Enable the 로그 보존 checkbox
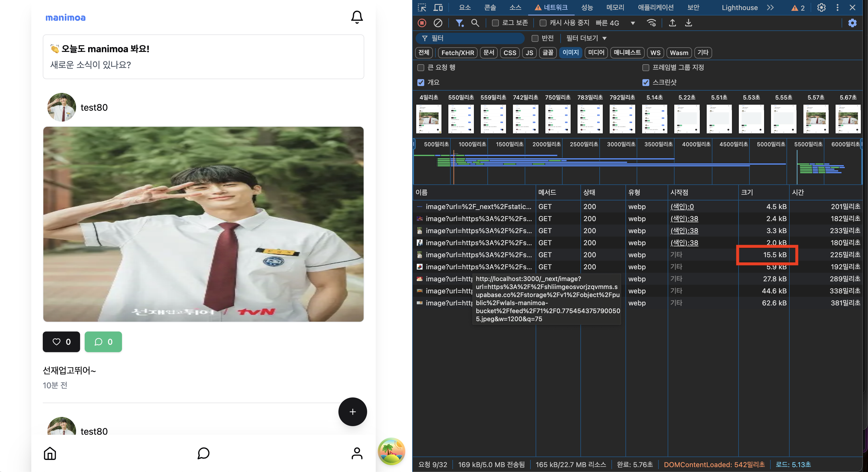868x472 pixels. click(495, 23)
